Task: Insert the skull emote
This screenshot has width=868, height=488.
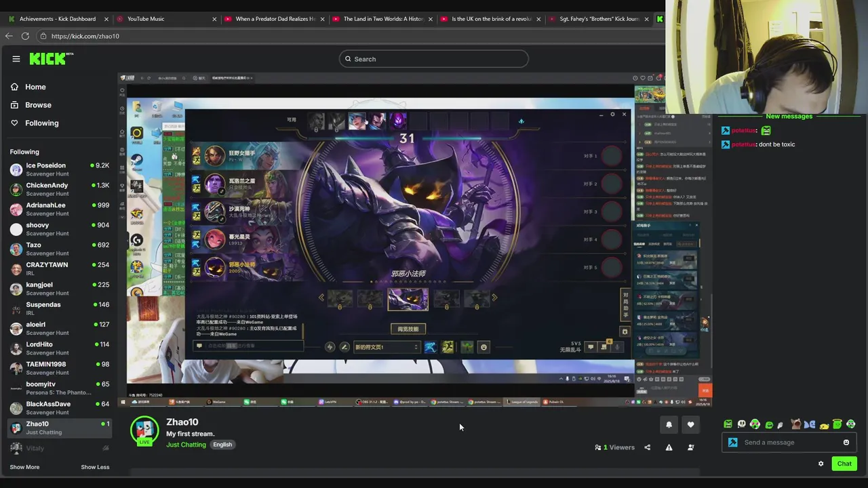Action: (741, 424)
